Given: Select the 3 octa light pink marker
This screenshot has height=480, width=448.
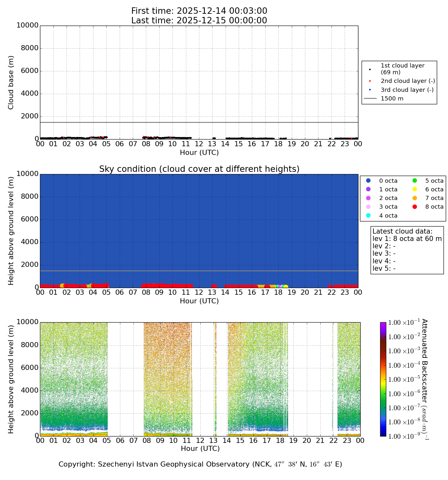Looking at the screenshot, I should (368, 207).
